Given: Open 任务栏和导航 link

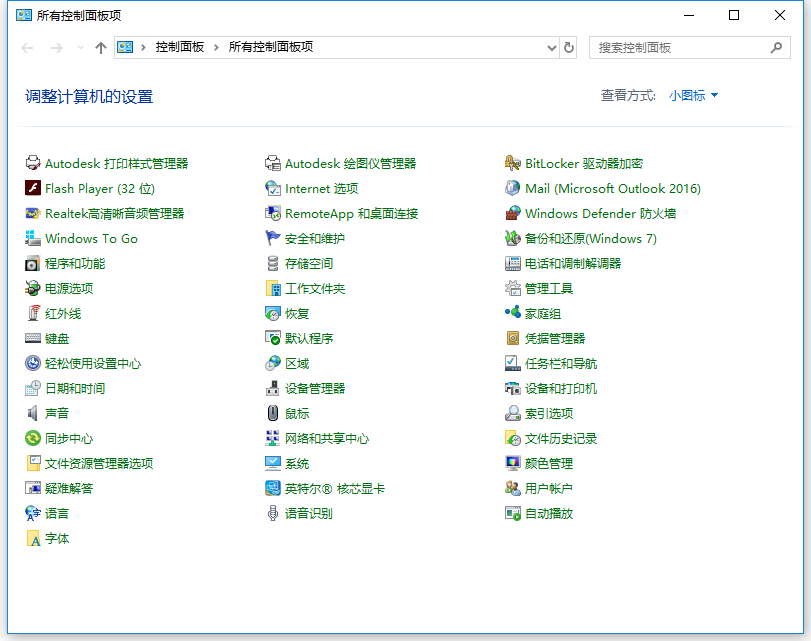Looking at the screenshot, I should tap(561, 363).
